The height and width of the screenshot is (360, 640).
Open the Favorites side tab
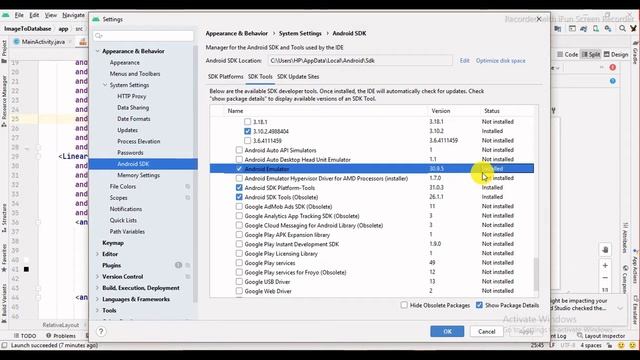(x=4, y=258)
